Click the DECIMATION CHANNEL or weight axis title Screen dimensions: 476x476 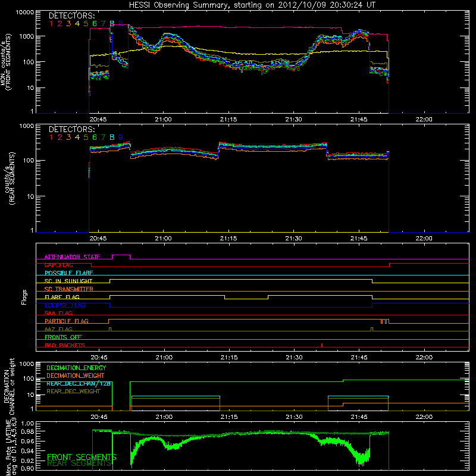(9, 386)
